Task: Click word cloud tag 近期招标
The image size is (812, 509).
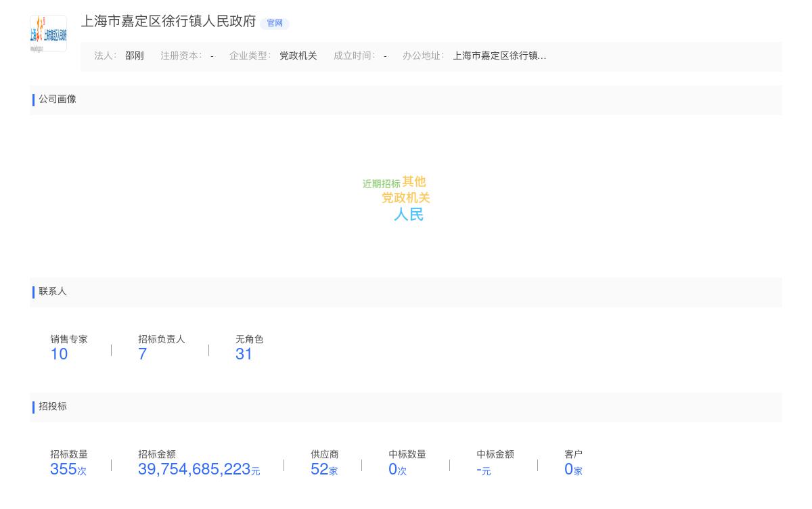Action: click(381, 184)
